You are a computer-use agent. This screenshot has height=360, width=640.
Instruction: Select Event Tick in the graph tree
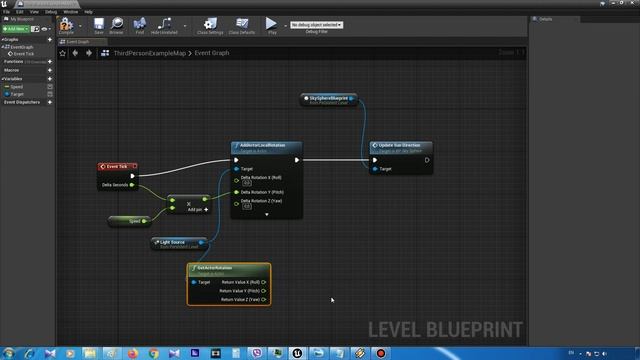23,54
